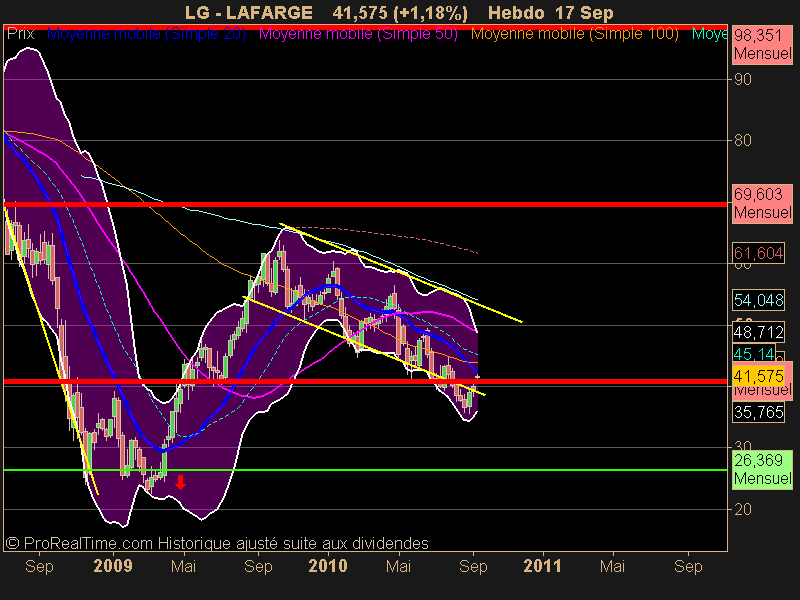The width and height of the screenshot is (800, 600).
Task: Click the 45,14 price label
Action: pyautogui.click(x=754, y=354)
